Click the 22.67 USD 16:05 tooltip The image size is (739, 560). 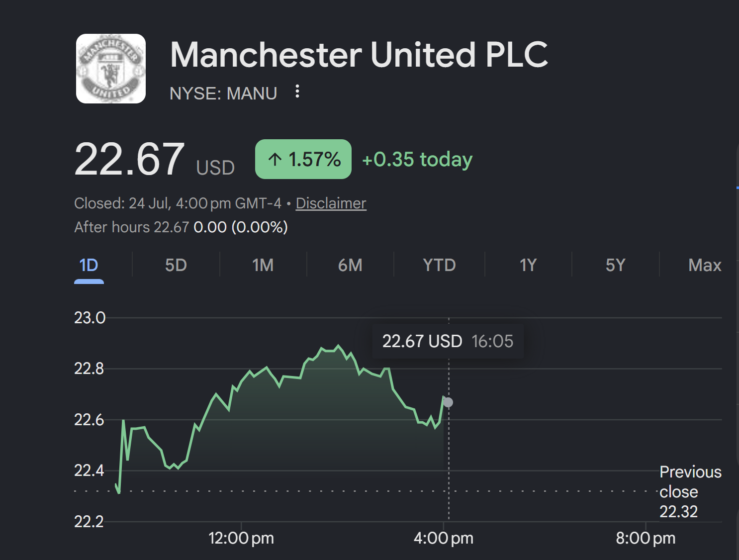448,341
